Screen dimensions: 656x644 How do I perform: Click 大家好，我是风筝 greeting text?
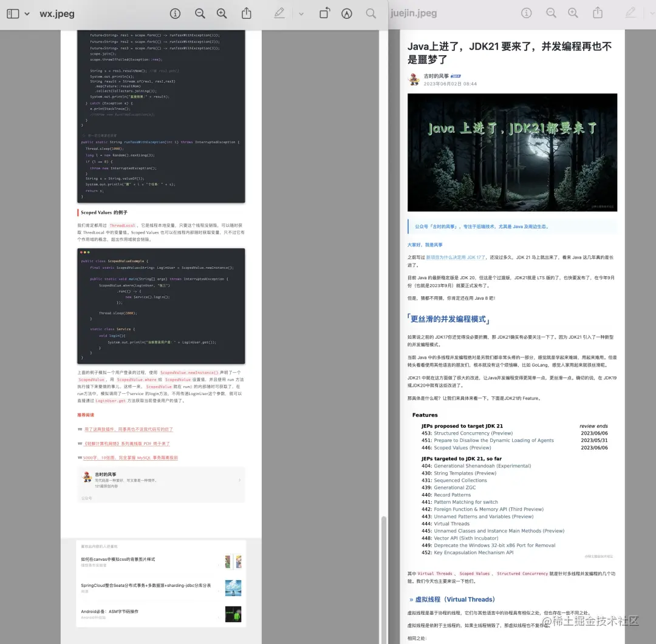425,245
